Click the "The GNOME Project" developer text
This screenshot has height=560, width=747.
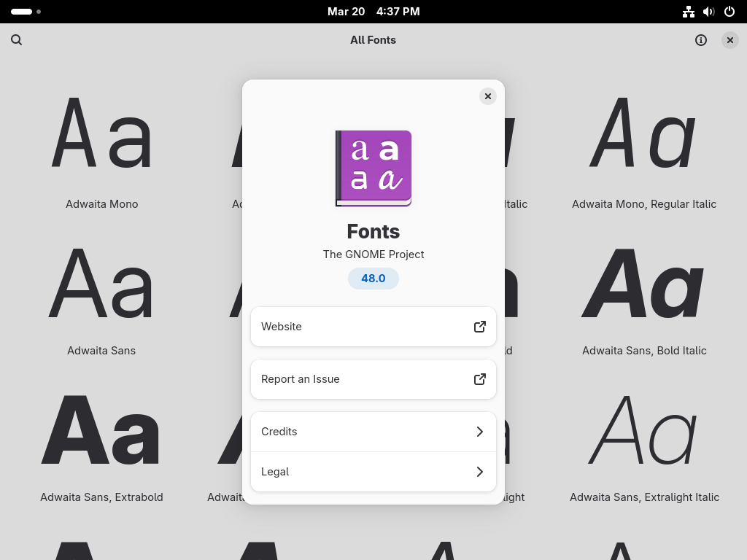(x=373, y=254)
